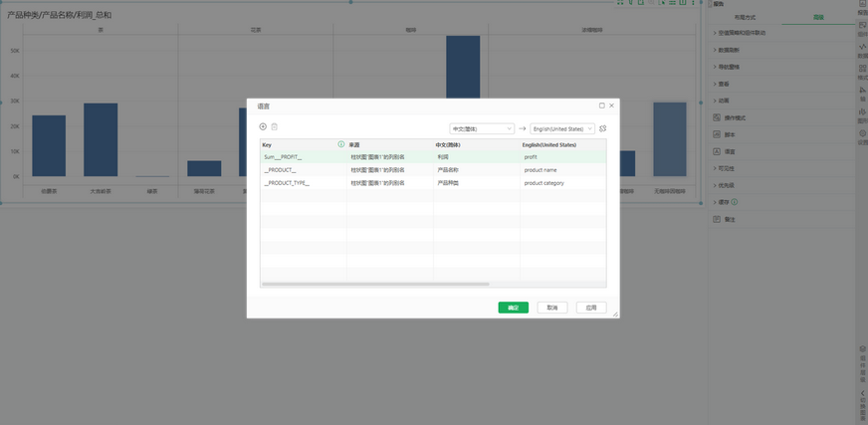This screenshot has width=868, height=425.
Task: Click the green 确定 button
Action: coord(513,308)
